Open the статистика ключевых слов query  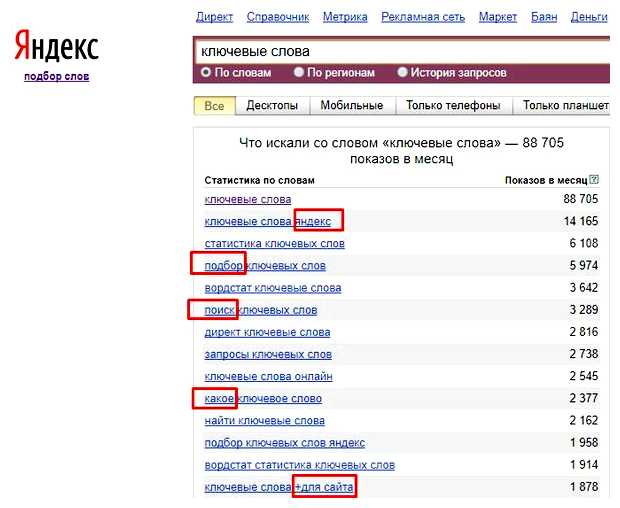point(274,244)
